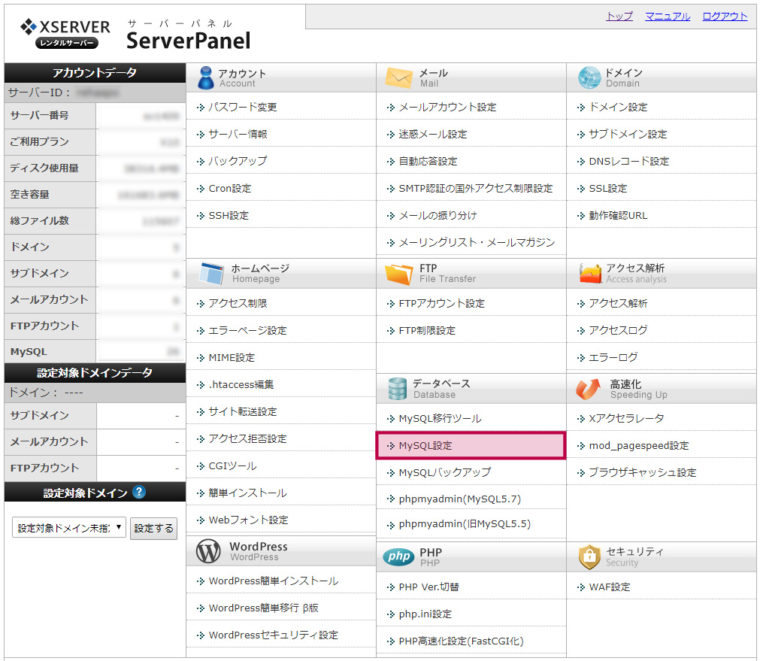Open サイト転送設定
This screenshot has height=661, width=760.
(x=242, y=412)
